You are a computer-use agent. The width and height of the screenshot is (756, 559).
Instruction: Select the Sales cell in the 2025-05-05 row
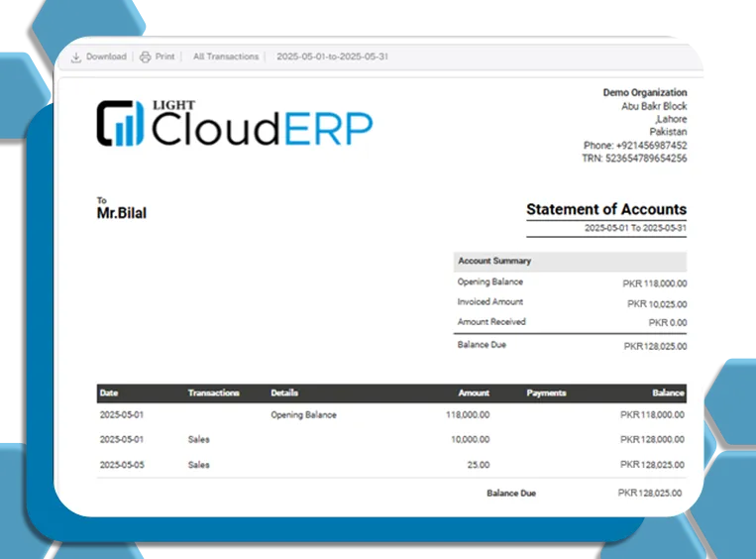pos(198,465)
